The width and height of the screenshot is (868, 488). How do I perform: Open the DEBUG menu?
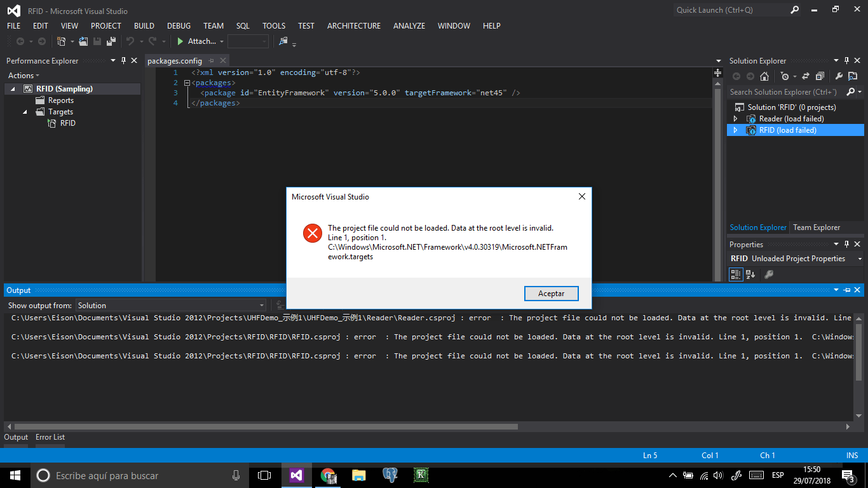179,26
